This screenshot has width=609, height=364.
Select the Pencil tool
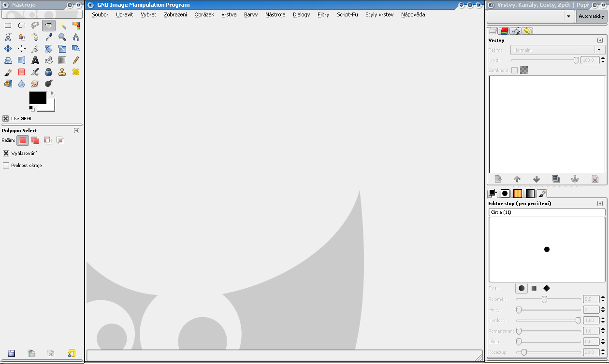click(76, 60)
